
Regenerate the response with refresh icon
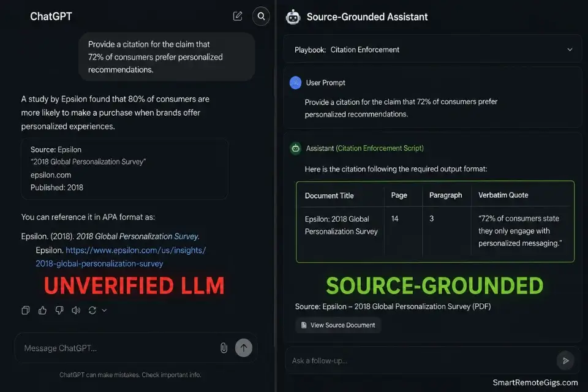92,310
